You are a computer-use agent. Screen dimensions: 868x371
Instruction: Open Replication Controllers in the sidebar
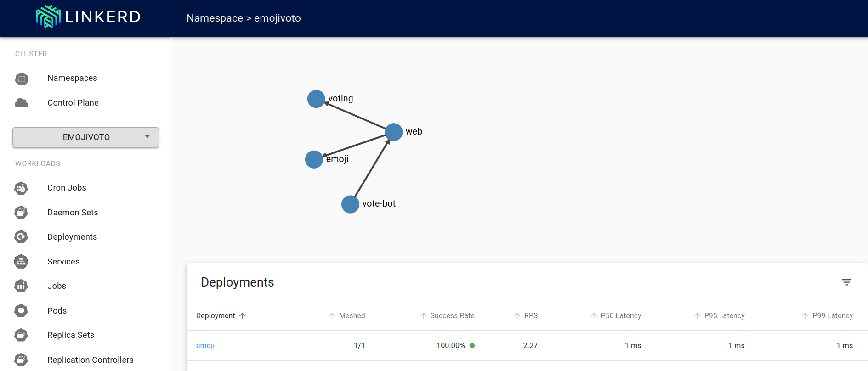(90, 360)
